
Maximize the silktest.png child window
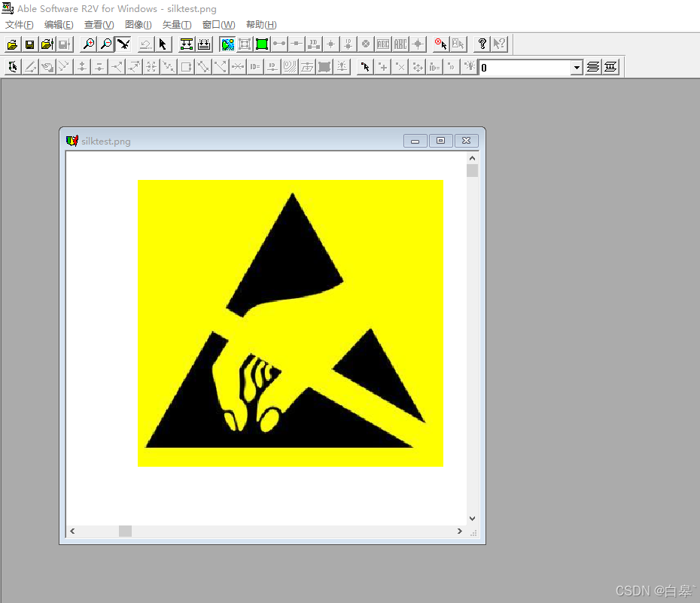click(x=440, y=141)
